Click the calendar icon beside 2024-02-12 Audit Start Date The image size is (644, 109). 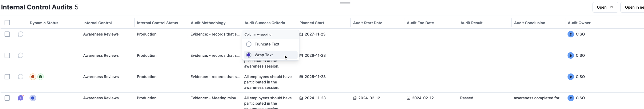355,98
